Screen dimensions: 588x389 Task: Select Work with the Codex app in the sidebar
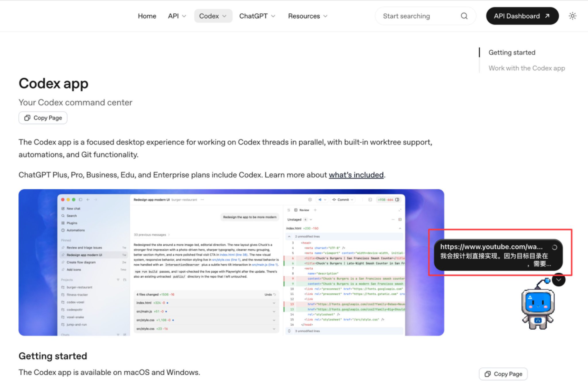527,68
